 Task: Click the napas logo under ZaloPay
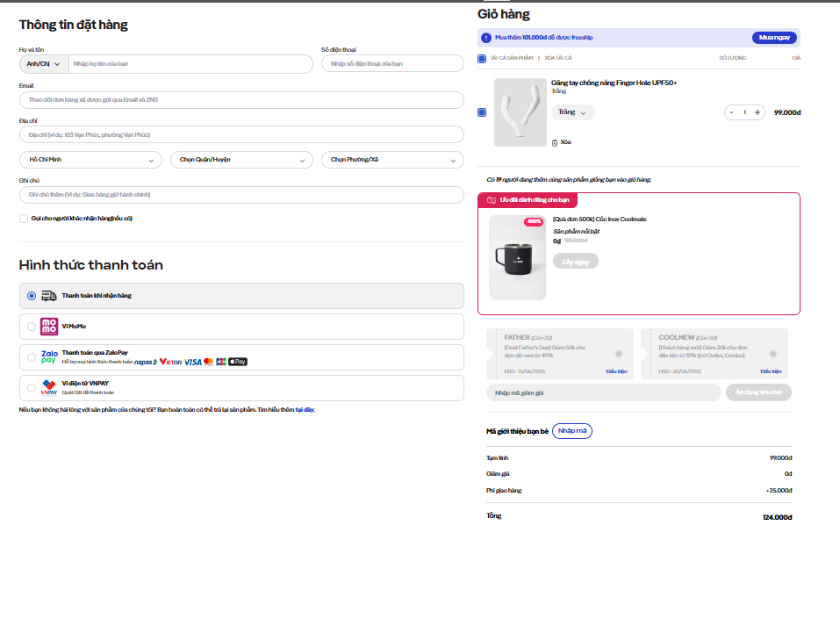coord(145,363)
